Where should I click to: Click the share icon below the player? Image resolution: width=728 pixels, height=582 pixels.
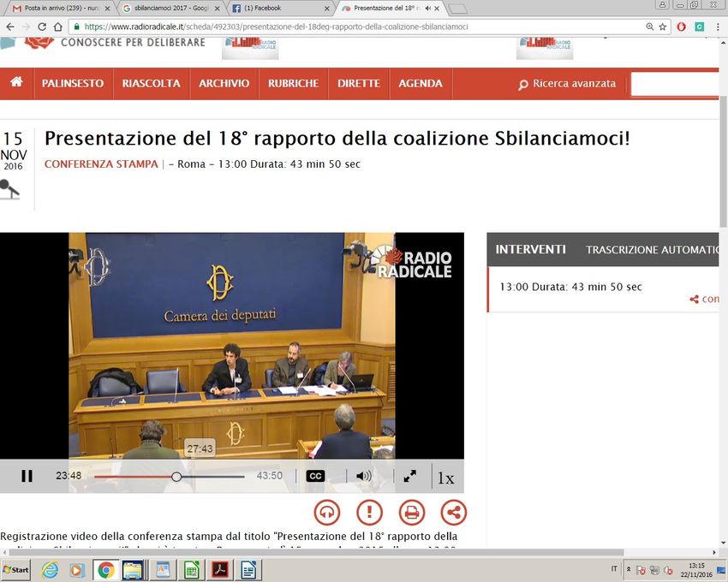(x=453, y=513)
